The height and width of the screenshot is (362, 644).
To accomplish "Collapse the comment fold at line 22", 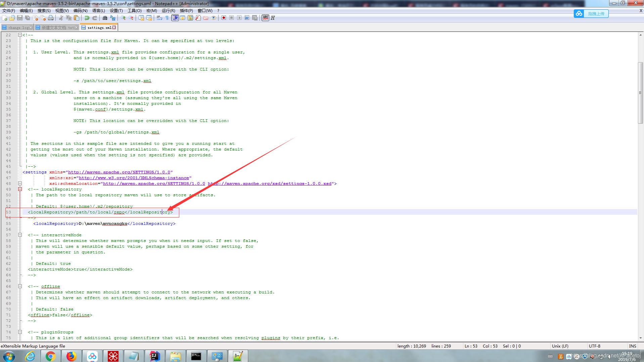I will (20, 35).
